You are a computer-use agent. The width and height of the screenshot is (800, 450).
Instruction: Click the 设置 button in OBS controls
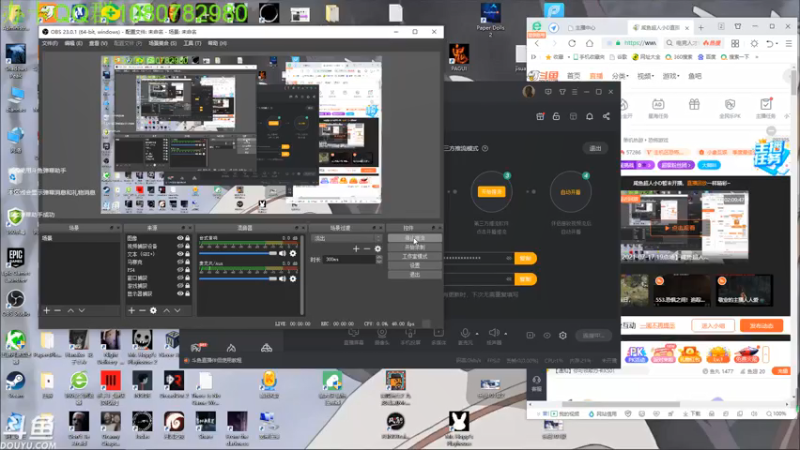415,265
